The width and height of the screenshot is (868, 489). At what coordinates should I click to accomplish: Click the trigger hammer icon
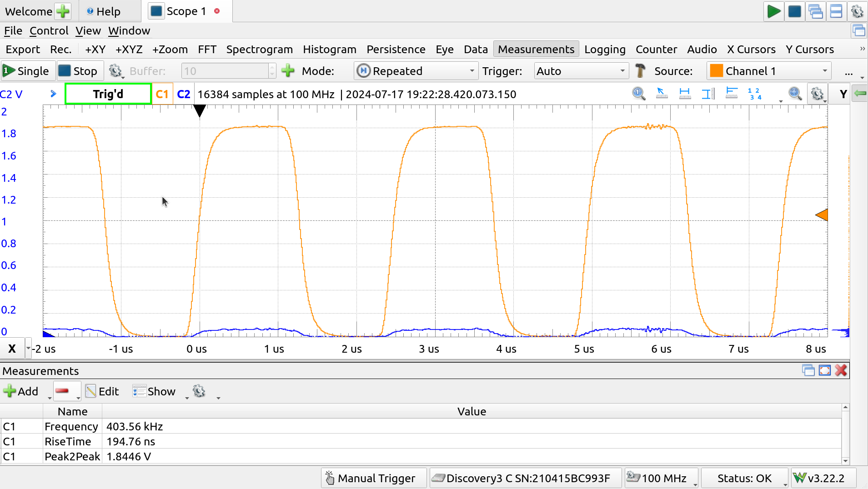tap(640, 71)
